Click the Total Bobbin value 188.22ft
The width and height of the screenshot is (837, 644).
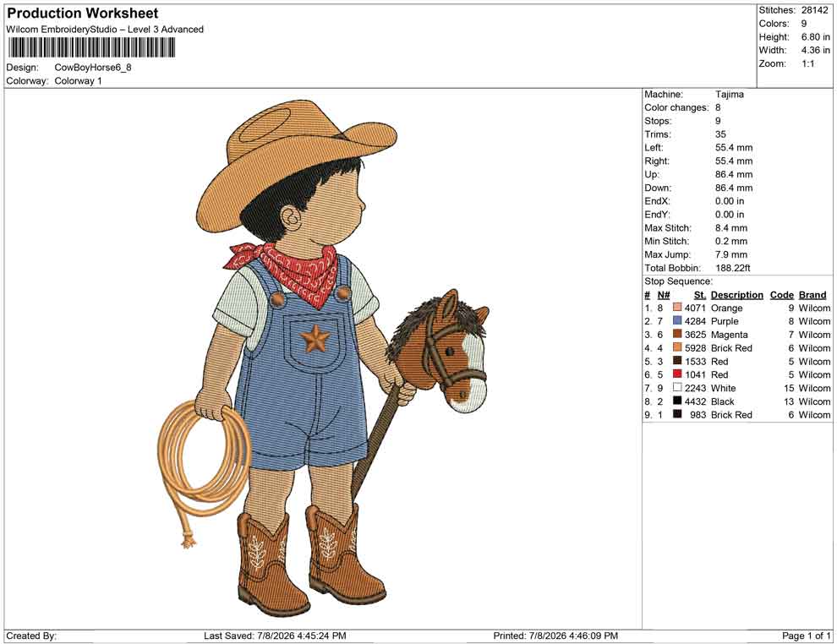pos(732,268)
